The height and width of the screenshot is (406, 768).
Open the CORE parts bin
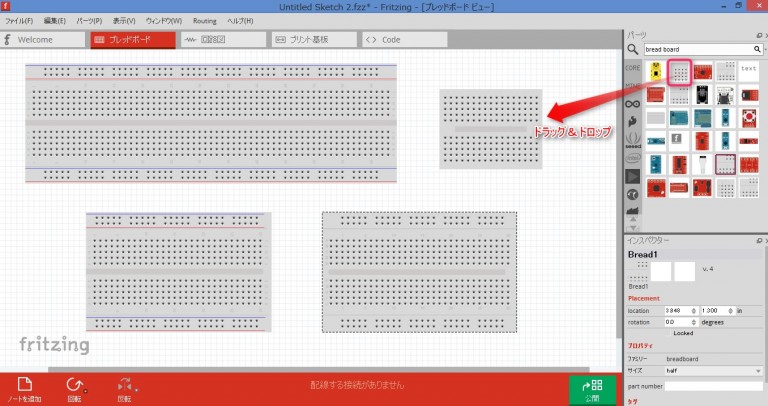click(x=632, y=68)
